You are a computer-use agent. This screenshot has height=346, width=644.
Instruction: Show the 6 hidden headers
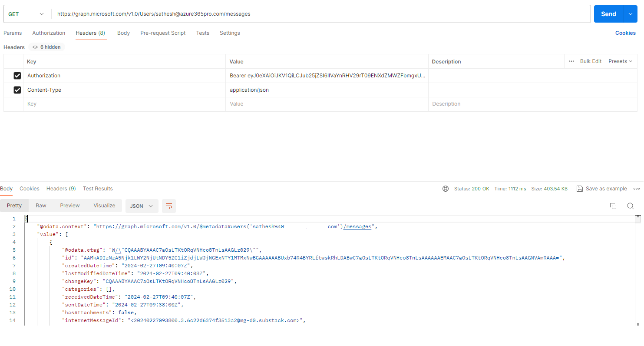pos(46,47)
